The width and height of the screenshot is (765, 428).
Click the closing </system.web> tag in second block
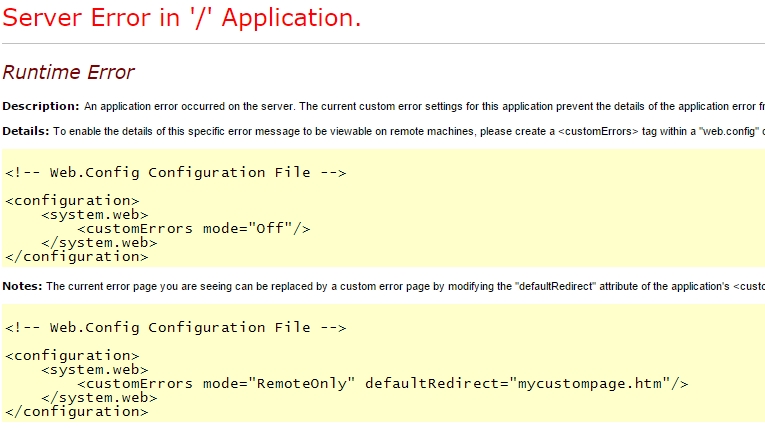(99, 397)
